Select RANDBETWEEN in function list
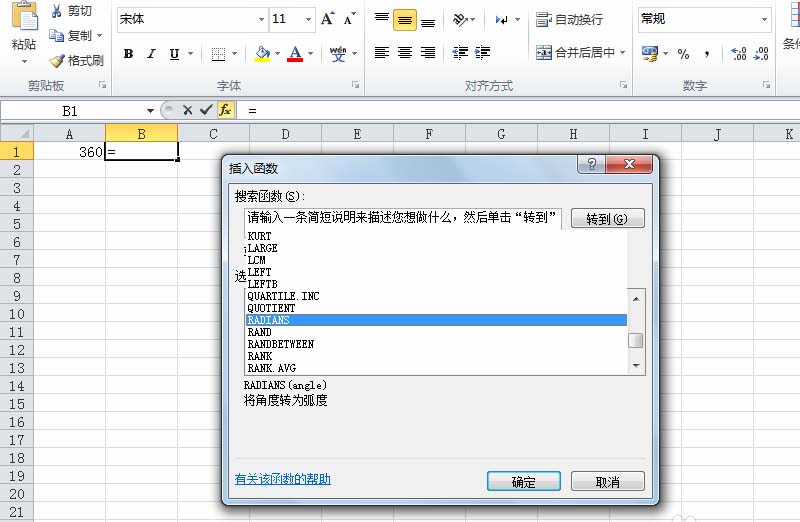This screenshot has width=800, height=522. pyautogui.click(x=436, y=344)
